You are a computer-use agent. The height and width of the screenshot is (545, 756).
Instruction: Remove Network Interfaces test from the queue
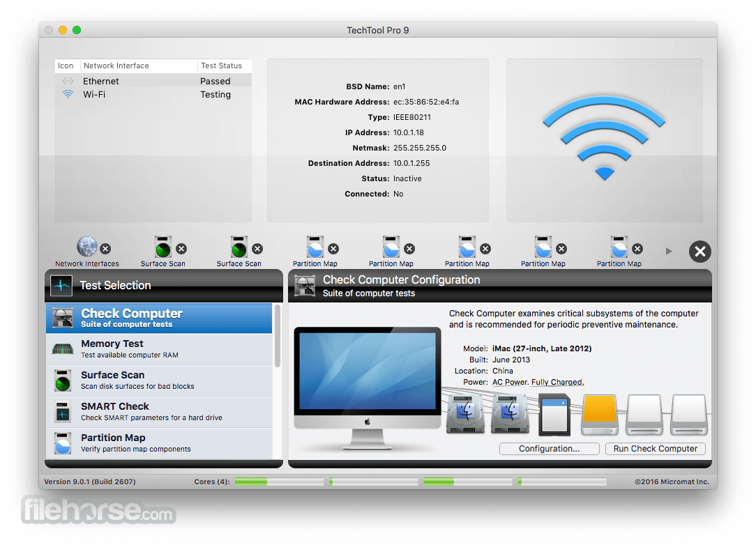click(x=105, y=249)
